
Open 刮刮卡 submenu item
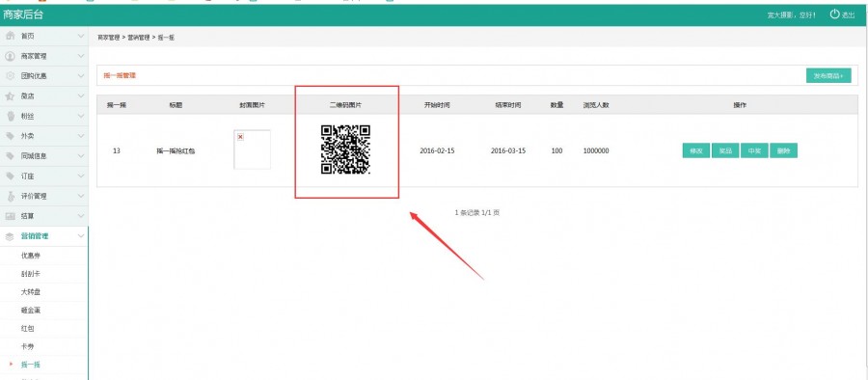[x=31, y=274]
